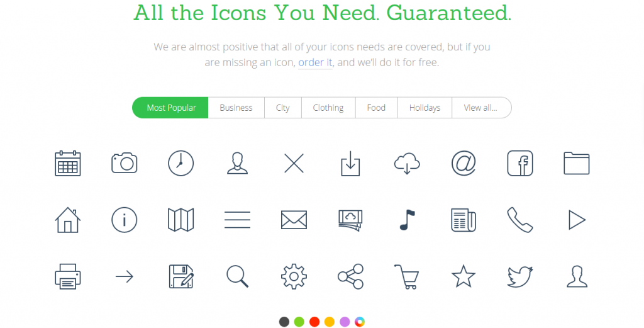644x328 pixels.
Task: Choose the Twitter bird icon
Action: 520,276
